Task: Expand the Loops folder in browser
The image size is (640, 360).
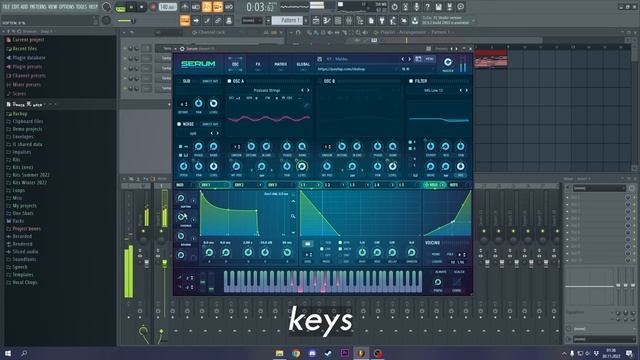Action: [x=19, y=190]
